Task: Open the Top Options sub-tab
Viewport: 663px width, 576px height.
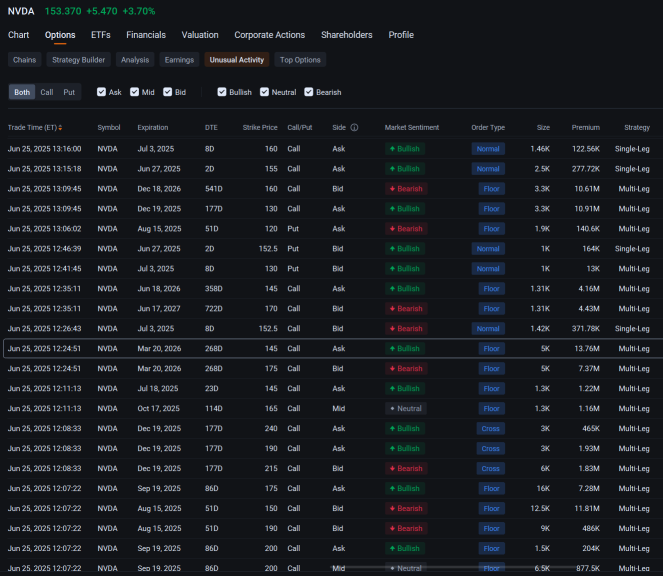Action: [x=300, y=60]
